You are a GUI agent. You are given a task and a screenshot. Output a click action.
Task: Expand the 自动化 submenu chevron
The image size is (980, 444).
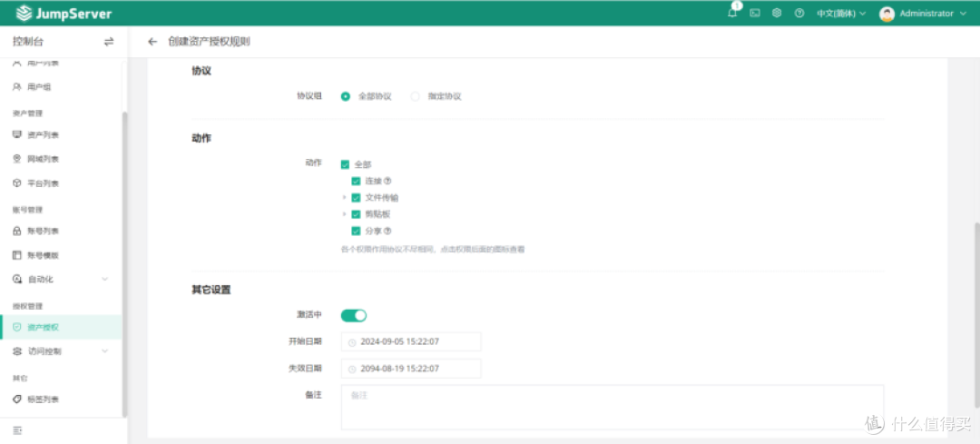coord(105,279)
